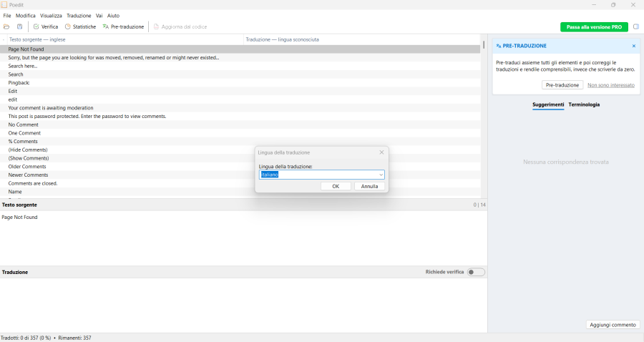Click the open file folder icon
Viewport: 644px width, 342px height.
(x=7, y=26)
